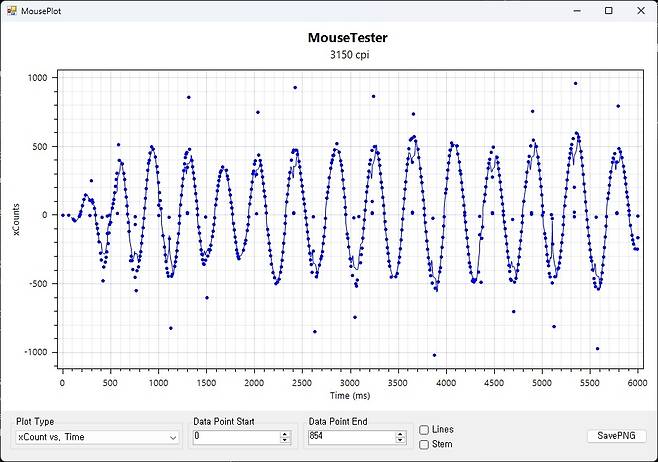This screenshot has width=658, height=462.
Task: Click the 1000 y-axis tick label
Action: coord(37,78)
